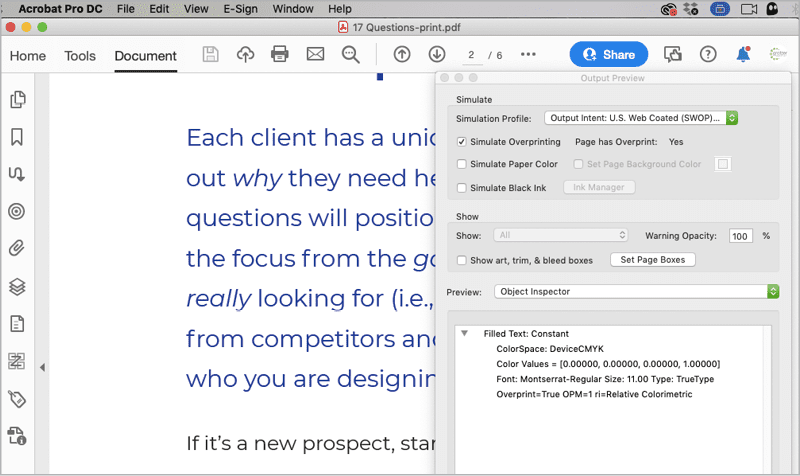The width and height of the screenshot is (800, 476).
Task: Enable Show art, trim, & bleed boxes
Action: point(461,260)
